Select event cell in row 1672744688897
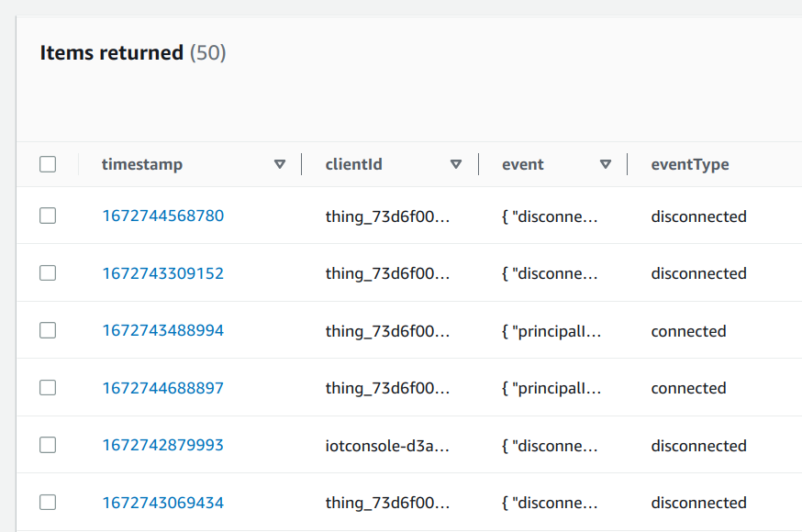The height and width of the screenshot is (532, 802). click(551, 388)
